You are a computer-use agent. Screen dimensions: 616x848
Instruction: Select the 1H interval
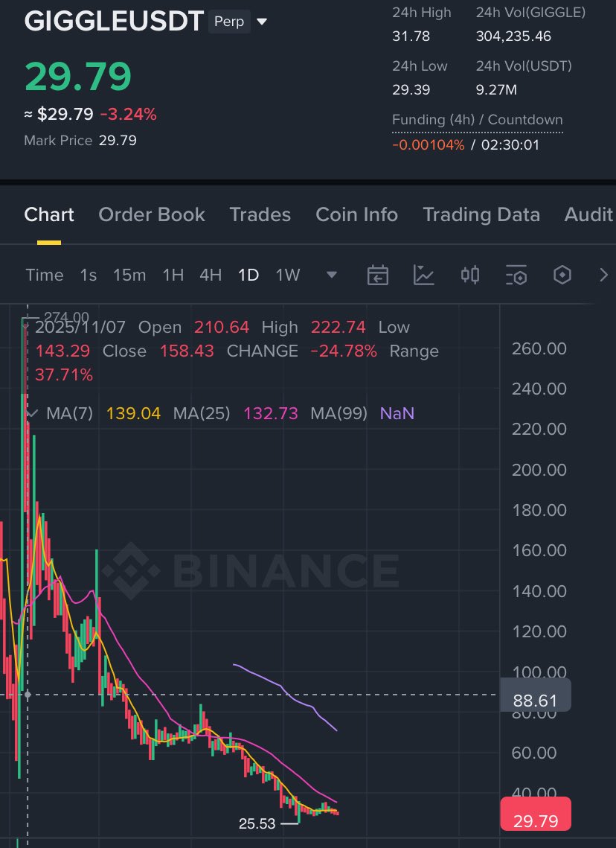173,275
